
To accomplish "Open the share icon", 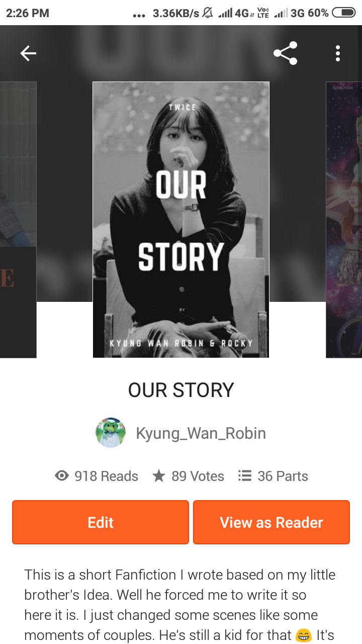I will [285, 53].
